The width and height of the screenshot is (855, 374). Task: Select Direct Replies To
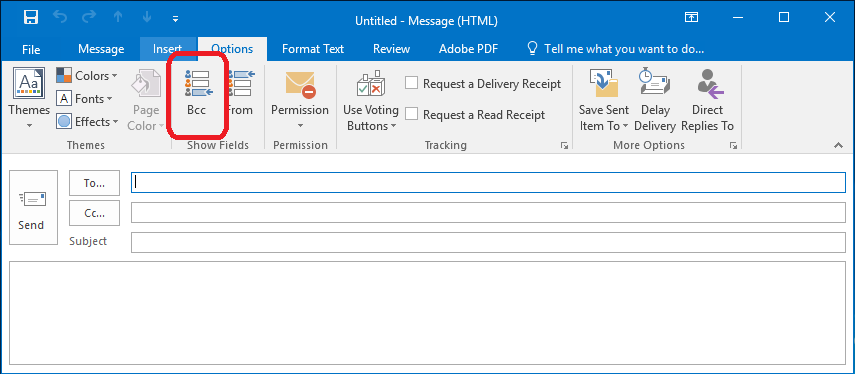click(707, 100)
